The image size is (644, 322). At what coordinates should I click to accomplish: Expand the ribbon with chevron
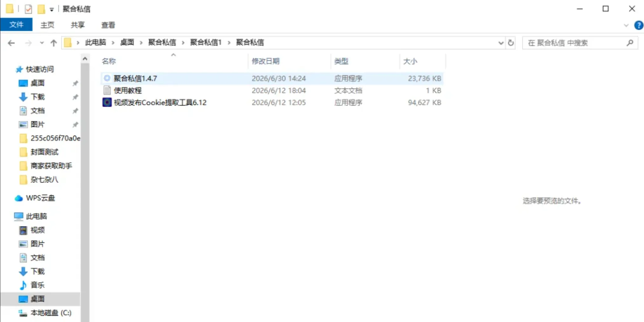pyautogui.click(x=626, y=25)
